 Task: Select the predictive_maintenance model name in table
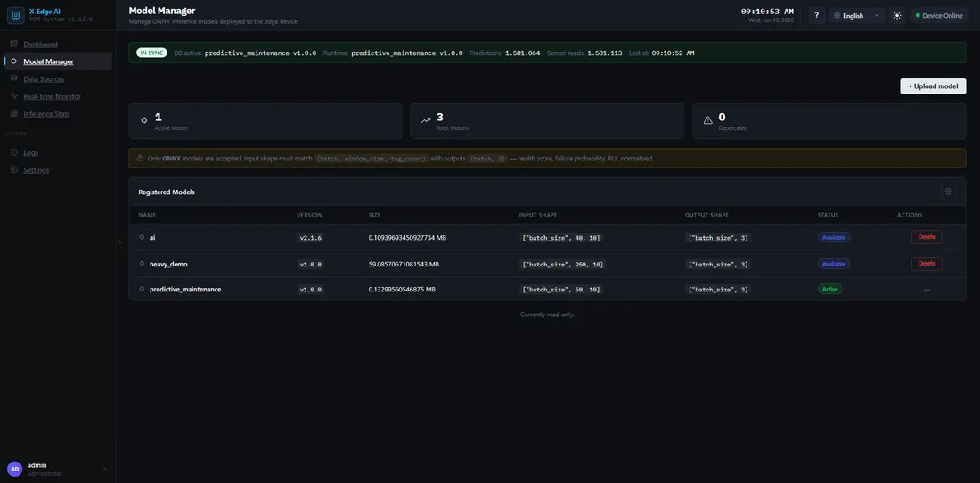click(185, 290)
